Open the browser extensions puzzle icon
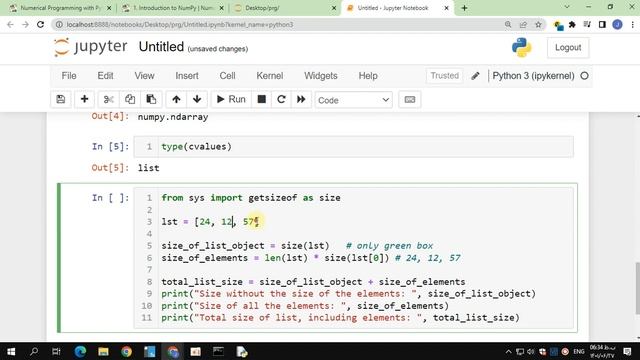Screen dimensions: 640x360 tap(572, 24)
